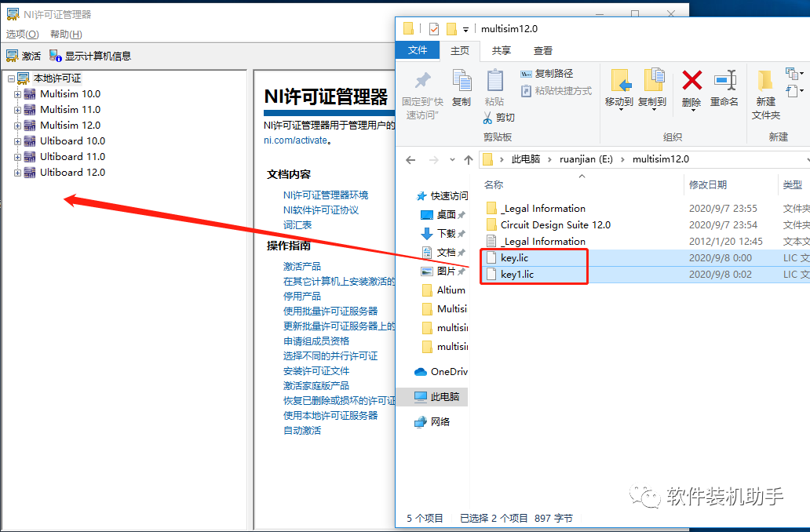Click the up-directory arrow in Explorer
Screen dimensions: 810x532
pyautogui.click(x=469, y=160)
